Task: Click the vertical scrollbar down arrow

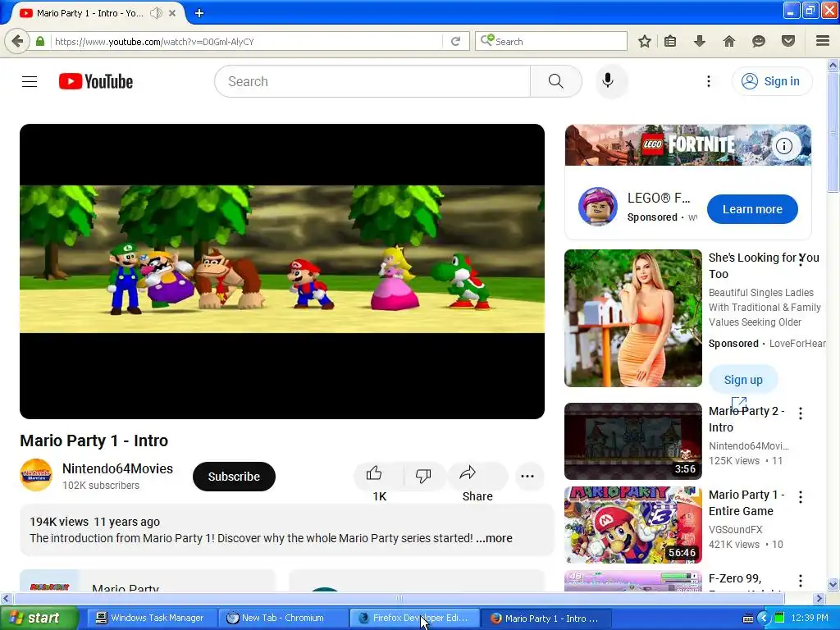Action: 833,584
